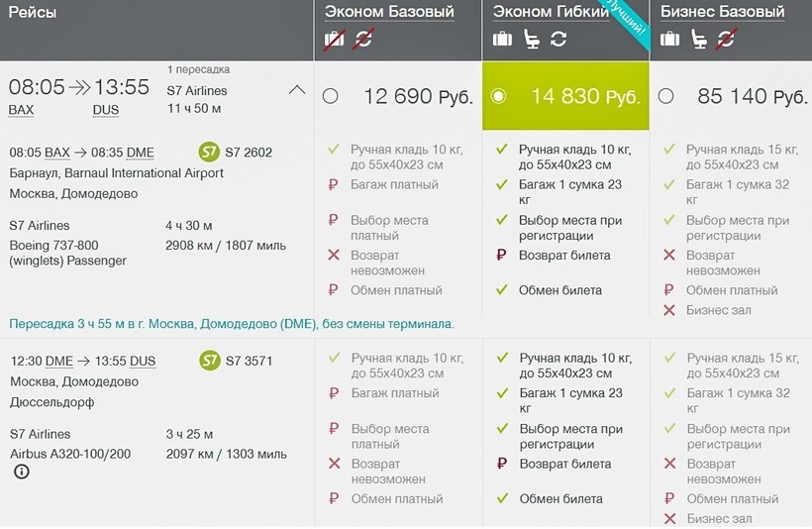812x529 pixels.
Task: Click the BAX airport code under 08:05
Action: [x=21, y=110]
